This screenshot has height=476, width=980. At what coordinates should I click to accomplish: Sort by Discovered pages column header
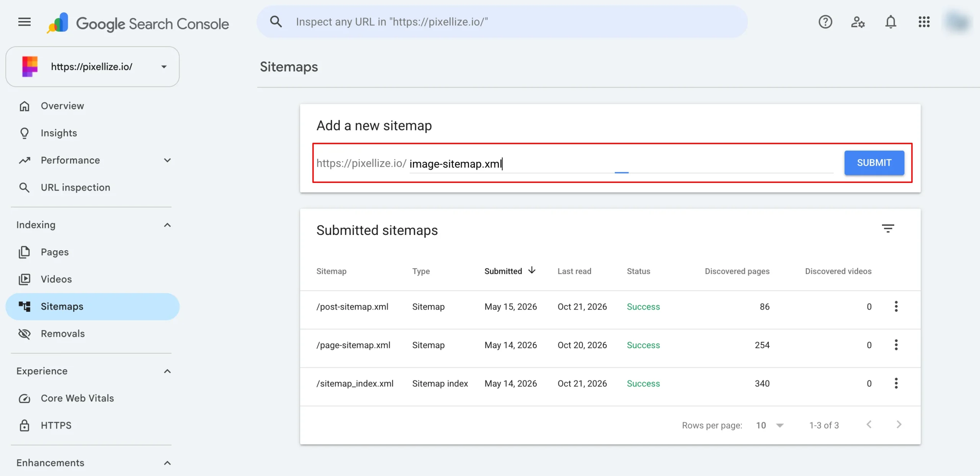click(x=737, y=271)
